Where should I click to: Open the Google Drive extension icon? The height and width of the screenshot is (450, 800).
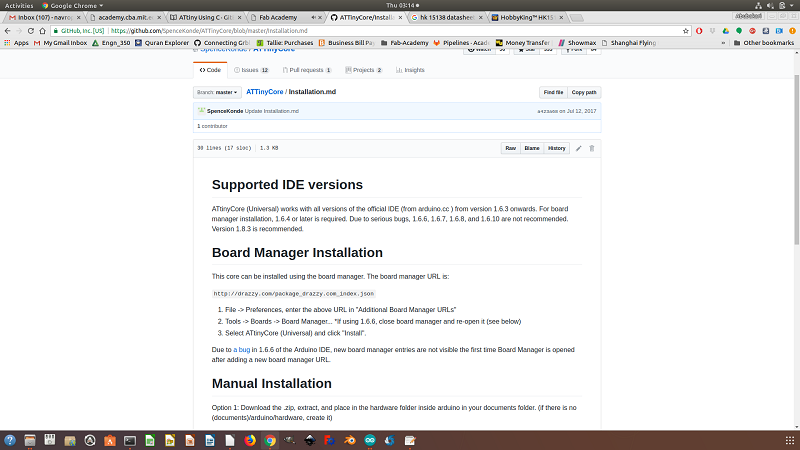[x=726, y=31]
